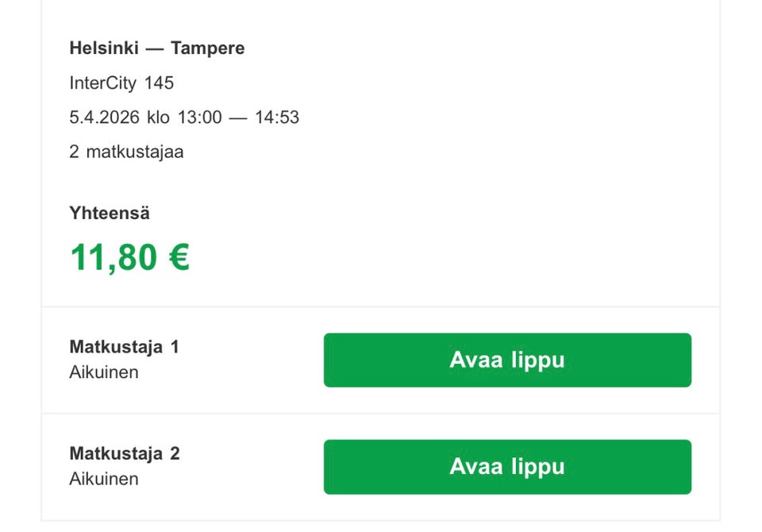
Task: Click the travel date 5.4.2026
Action: (x=104, y=118)
